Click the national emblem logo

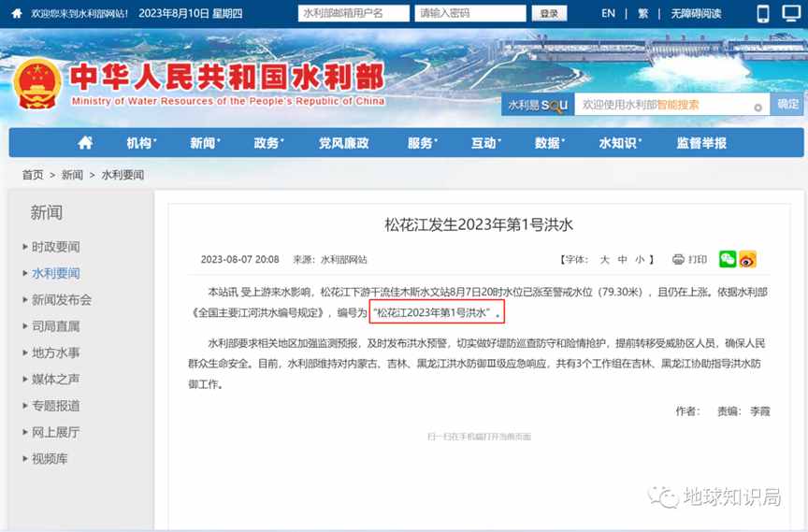[36, 84]
